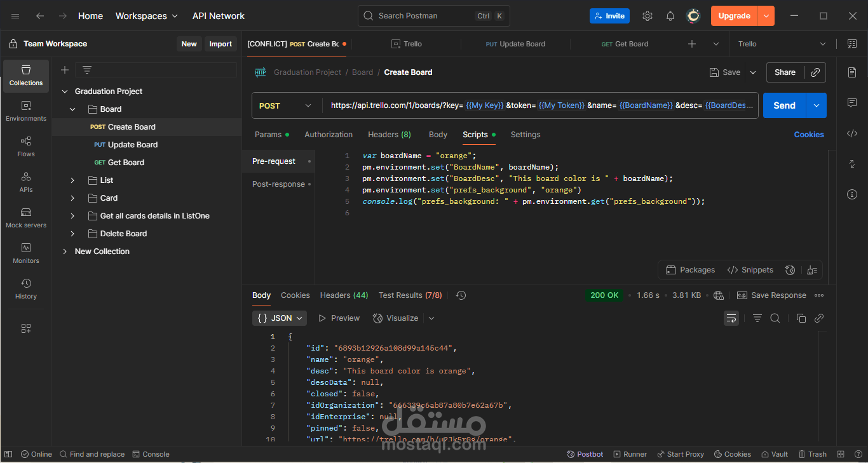Screen dimensions: 868x463
Task: Open the documentation icon in right sidebar
Action: pos(852,72)
